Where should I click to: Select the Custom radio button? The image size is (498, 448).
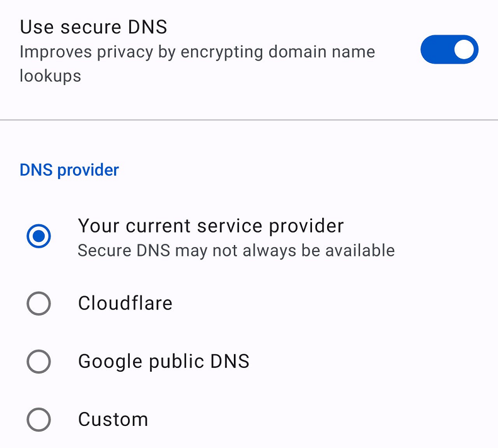(x=38, y=420)
